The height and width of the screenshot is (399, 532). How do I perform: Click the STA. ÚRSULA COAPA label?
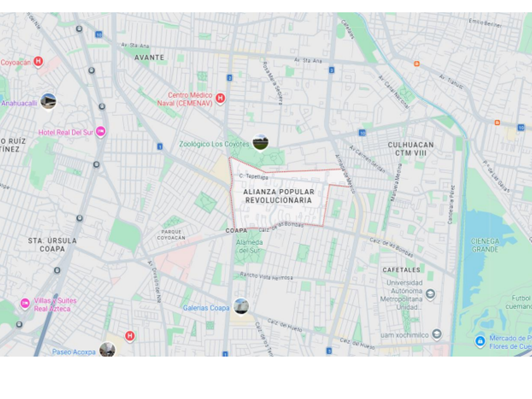[52, 244]
